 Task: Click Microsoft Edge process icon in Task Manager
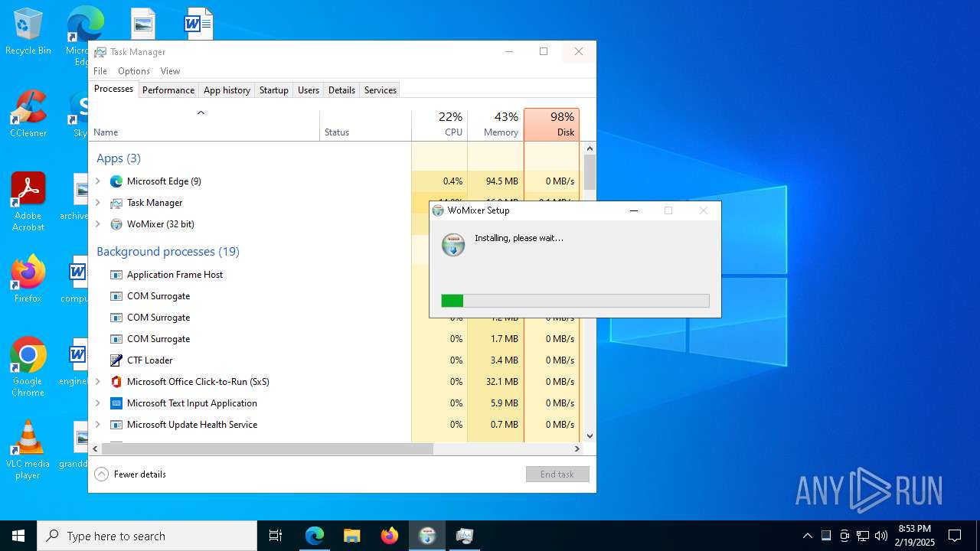[x=116, y=181]
